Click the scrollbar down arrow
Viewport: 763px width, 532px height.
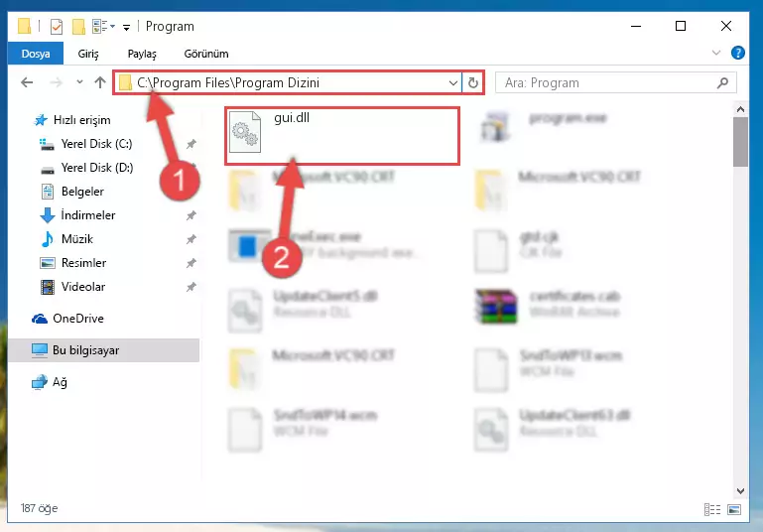pos(740,490)
